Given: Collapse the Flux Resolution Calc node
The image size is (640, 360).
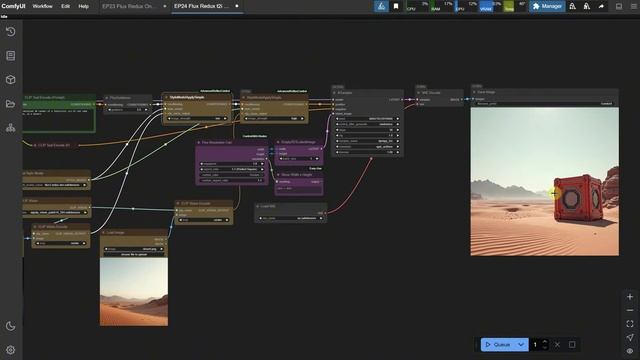Looking at the screenshot, I should click(199, 142).
